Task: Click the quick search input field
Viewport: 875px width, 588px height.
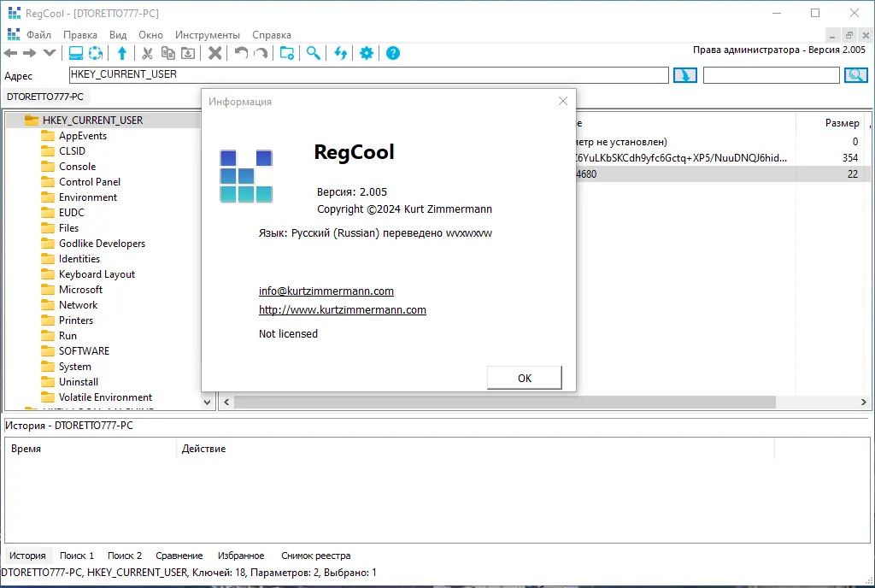Action: pyautogui.click(x=772, y=74)
